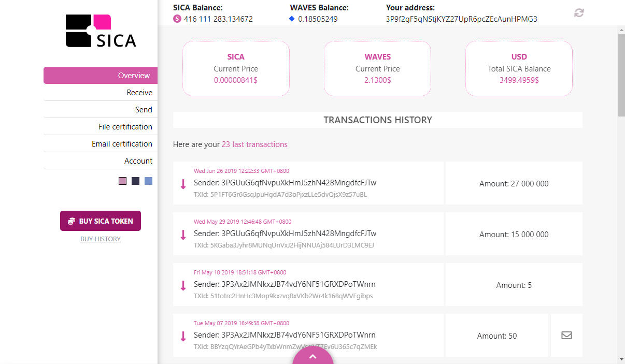This screenshot has height=364, width=625.
Task: Click the USD Total SICA Balance card
Action: point(519,68)
